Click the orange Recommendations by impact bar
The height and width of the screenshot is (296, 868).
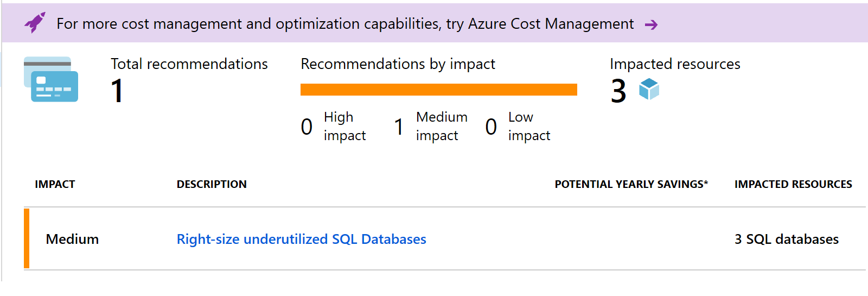tap(438, 90)
